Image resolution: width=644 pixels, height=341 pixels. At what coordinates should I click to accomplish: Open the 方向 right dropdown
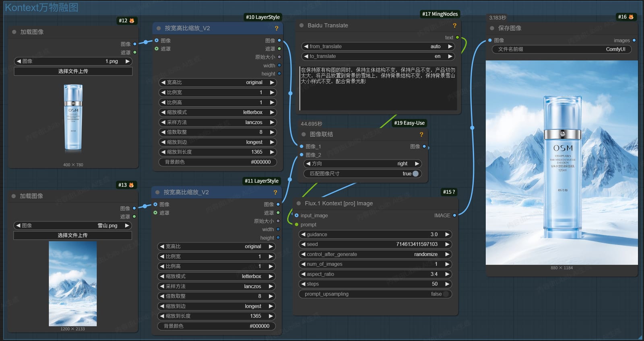(x=362, y=164)
